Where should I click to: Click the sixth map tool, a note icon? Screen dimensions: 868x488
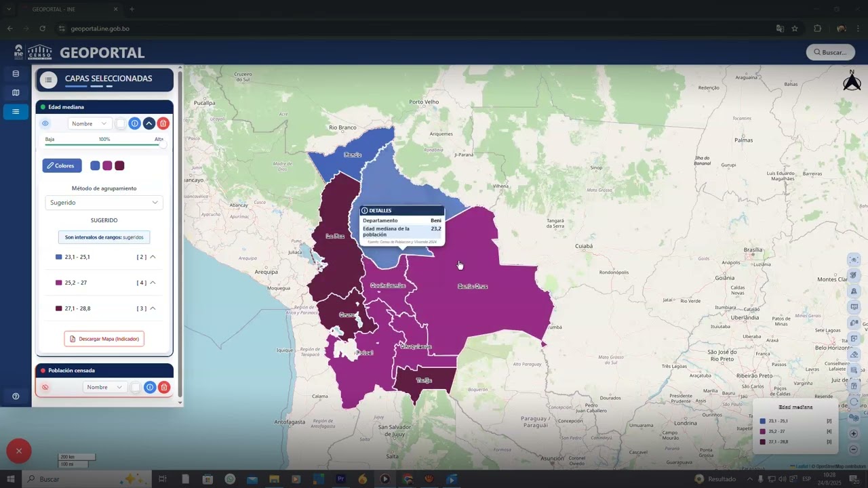pos(854,338)
